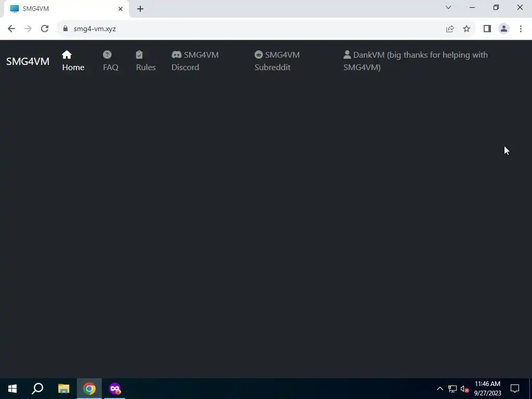Screen dimensions: 532x399
Task: Click the Reddit logo icon
Action: click(x=259, y=55)
